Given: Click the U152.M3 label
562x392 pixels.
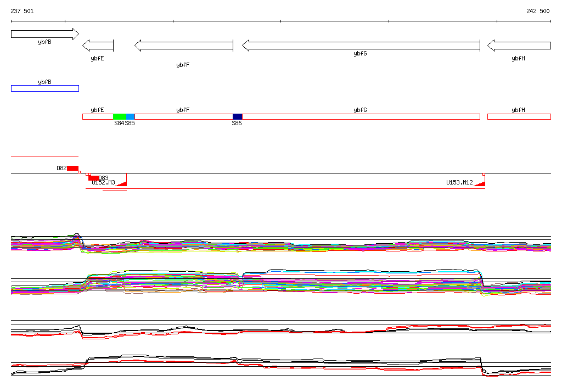Looking at the screenshot, I should point(103,183).
